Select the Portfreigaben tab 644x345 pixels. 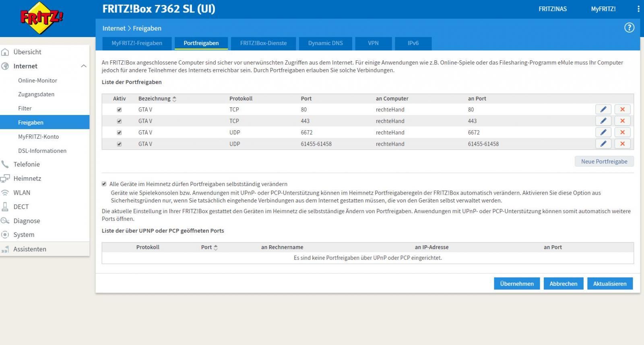click(201, 43)
